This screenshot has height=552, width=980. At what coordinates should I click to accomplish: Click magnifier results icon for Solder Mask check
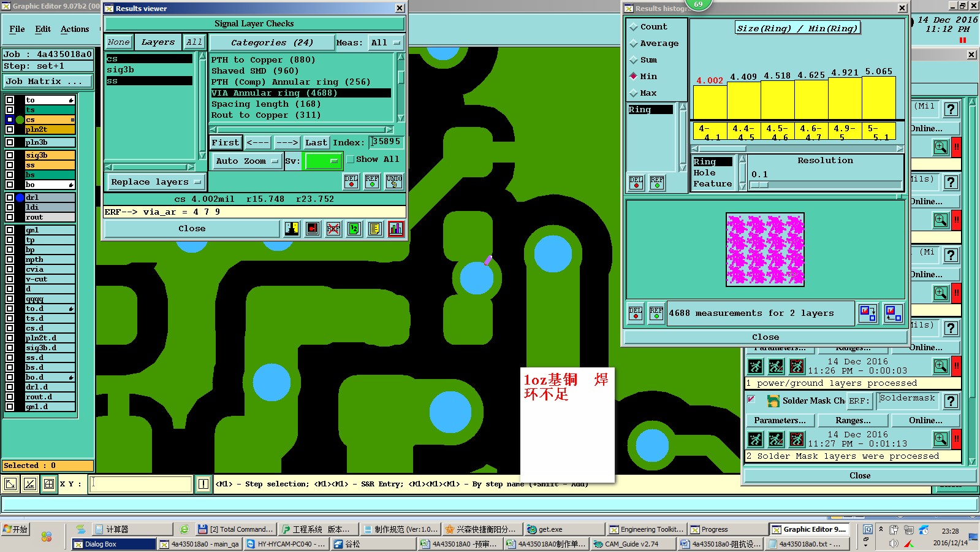pyautogui.click(x=941, y=439)
